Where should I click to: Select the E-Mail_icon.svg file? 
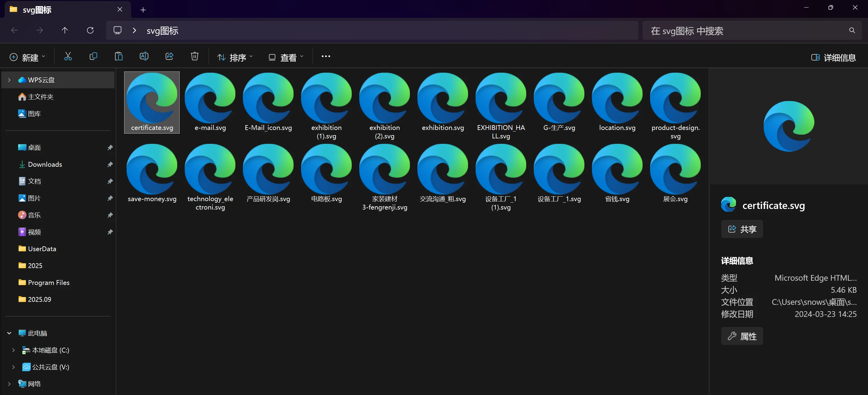click(268, 102)
